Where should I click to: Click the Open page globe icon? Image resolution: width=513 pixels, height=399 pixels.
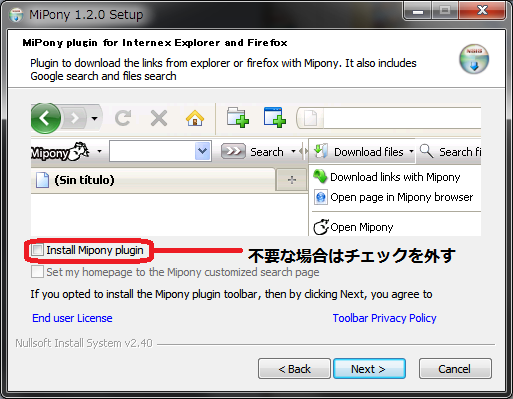[x=321, y=197]
